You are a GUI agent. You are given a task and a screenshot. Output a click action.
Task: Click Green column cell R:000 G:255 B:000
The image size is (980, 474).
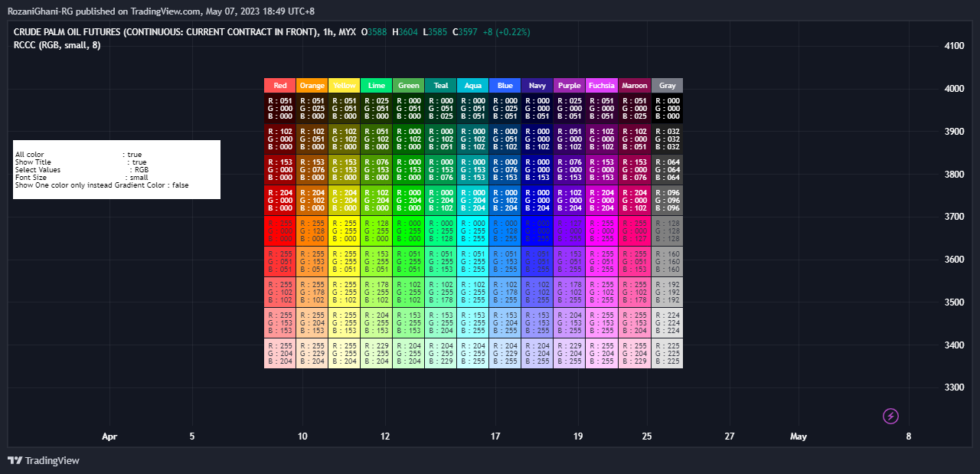point(409,230)
